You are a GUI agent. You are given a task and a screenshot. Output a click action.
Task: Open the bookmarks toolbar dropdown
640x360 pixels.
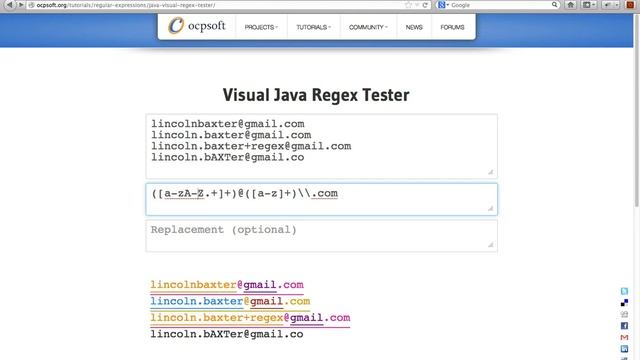pos(589,5)
